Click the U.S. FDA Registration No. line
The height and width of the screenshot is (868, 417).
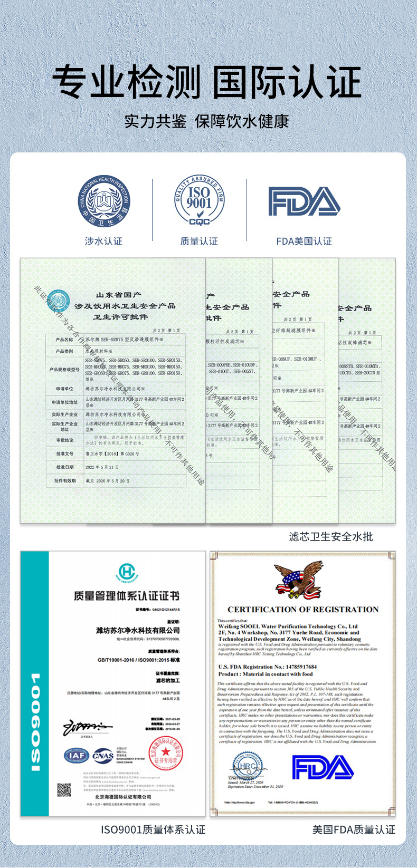pos(268,667)
